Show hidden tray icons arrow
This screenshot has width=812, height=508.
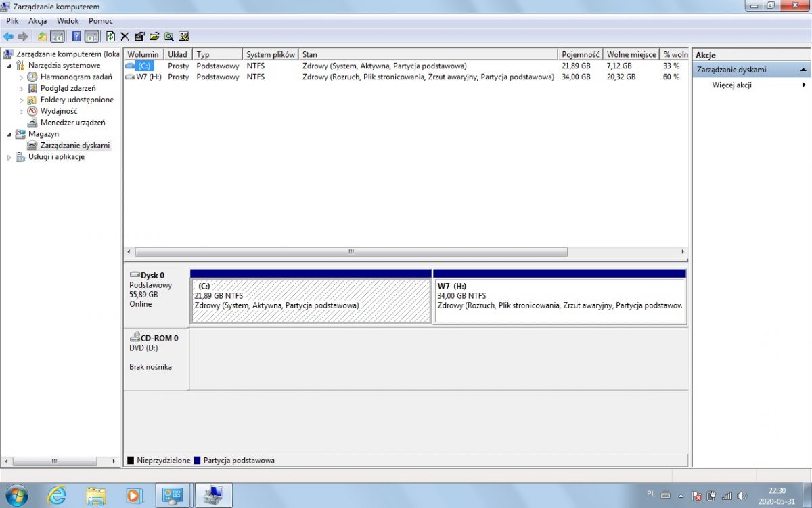click(681, 495)
